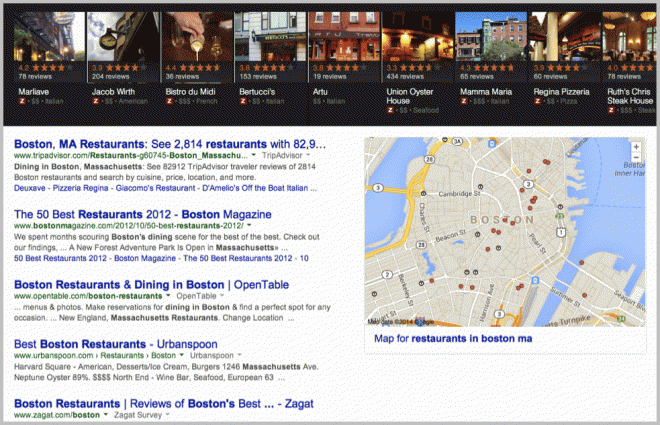Open The 50 Best Restaurants 2012 Boston Magazine result

pyautogui.click(x=143, y=215)
